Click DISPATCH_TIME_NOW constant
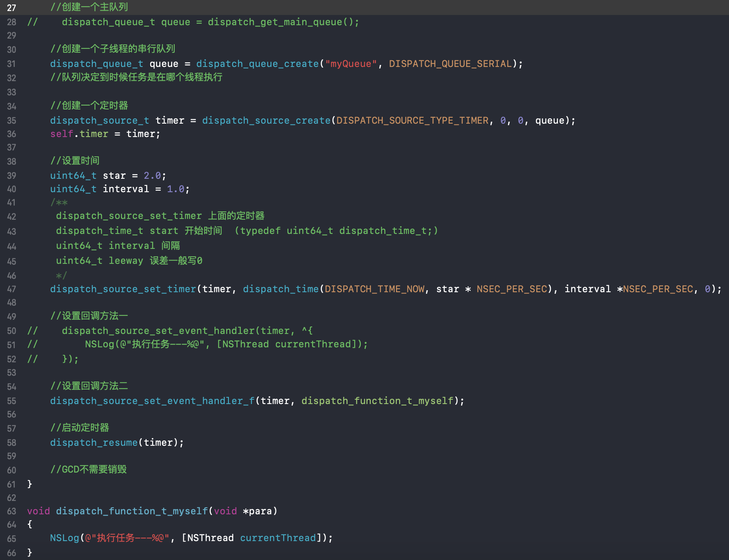 [x=374, y=289]
